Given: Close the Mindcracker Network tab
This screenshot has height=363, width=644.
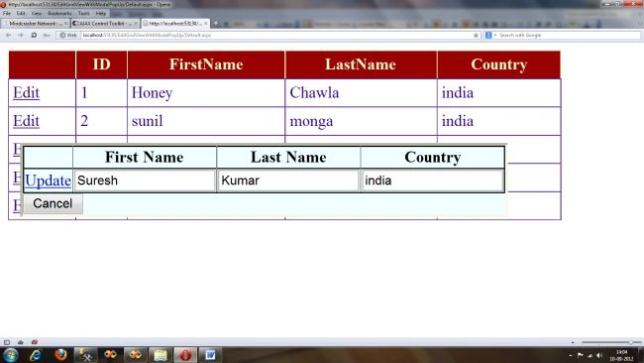Looking at the screenshot, I should point(65,24).
